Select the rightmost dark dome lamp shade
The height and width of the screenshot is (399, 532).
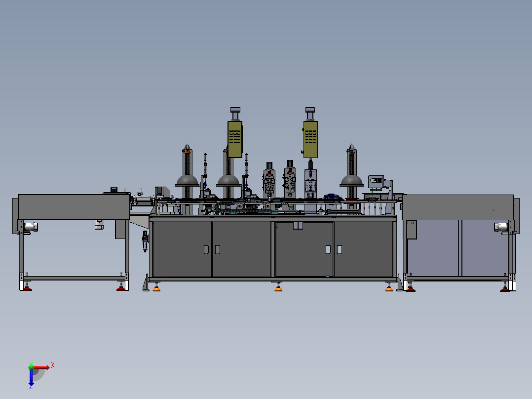(x=351, y=181)
